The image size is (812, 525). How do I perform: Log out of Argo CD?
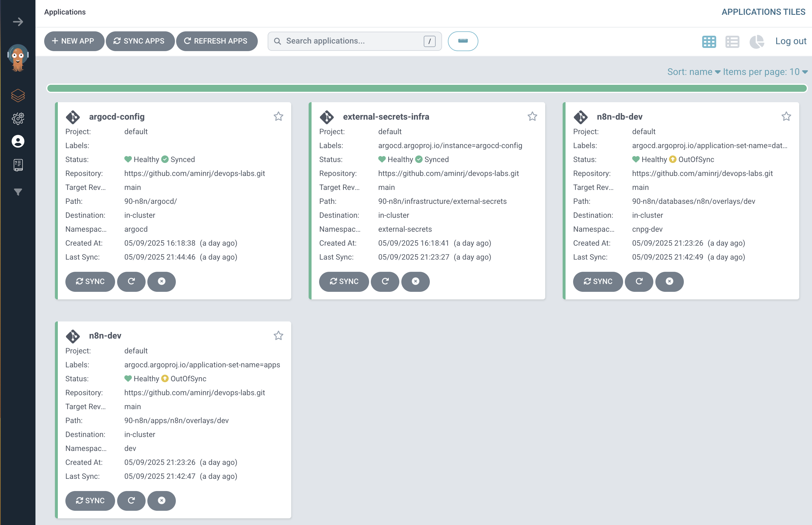tap(790, 41)
